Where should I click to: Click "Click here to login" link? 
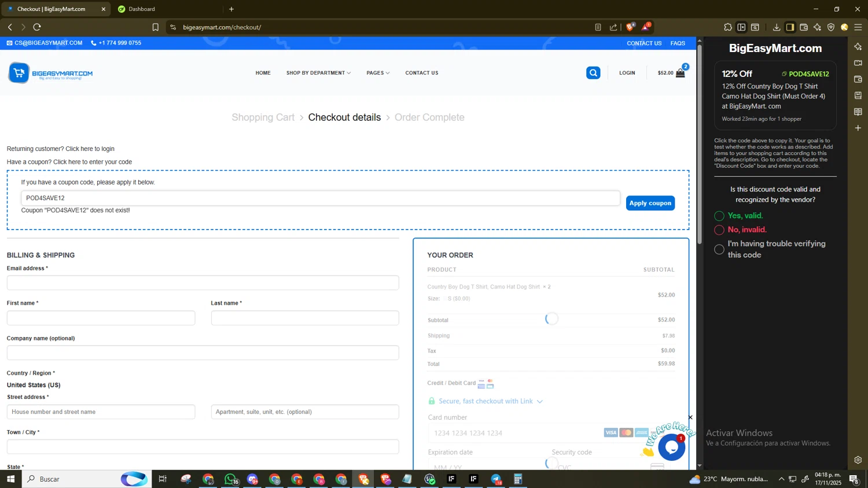pos(90,149)
